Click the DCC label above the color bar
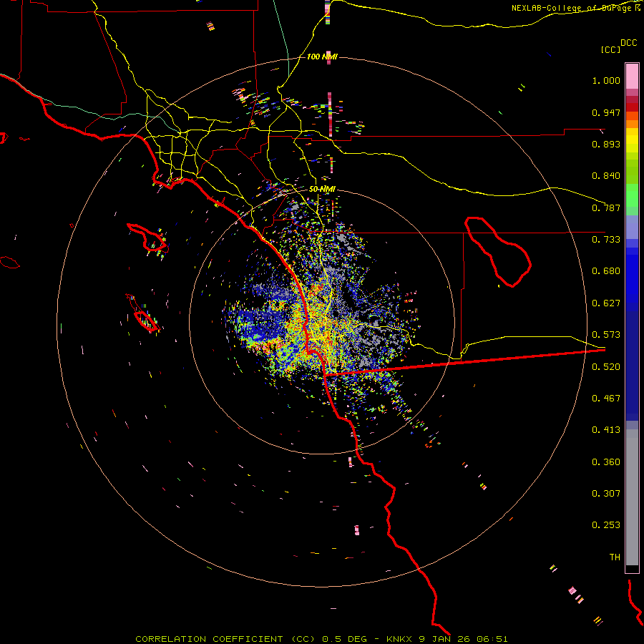Image resolution: width=644 pixels, height=644 pixels. (x=628, y=42)
